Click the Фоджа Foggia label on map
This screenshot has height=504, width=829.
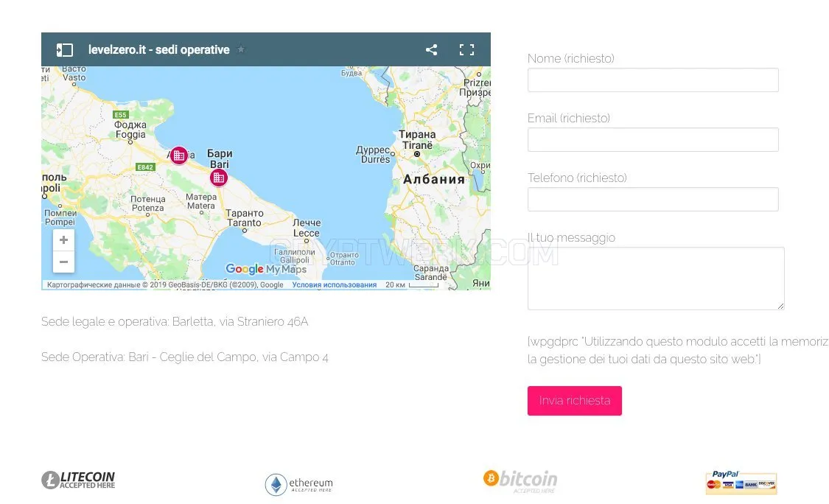[x=130, y=130]
